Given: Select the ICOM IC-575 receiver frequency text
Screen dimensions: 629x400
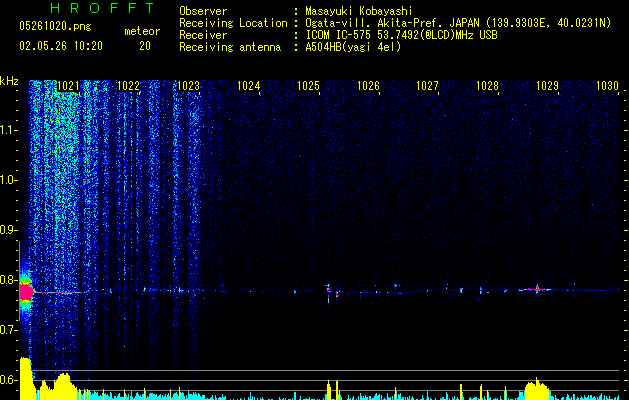Looking at the screenshot, I should coord(401,35).
